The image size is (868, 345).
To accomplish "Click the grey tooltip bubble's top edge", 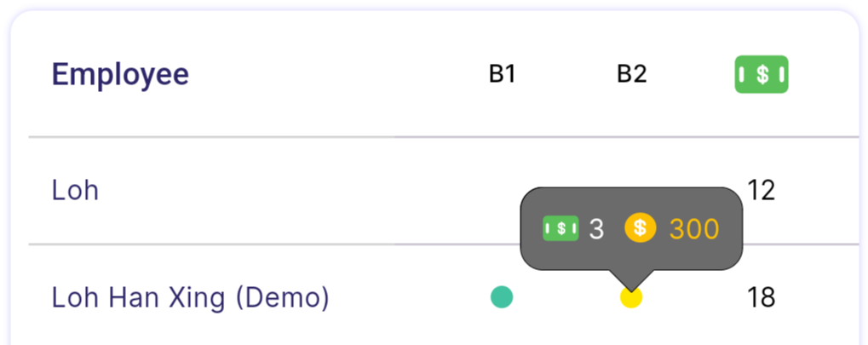I will pyautogui.click(x=630, y=188).
